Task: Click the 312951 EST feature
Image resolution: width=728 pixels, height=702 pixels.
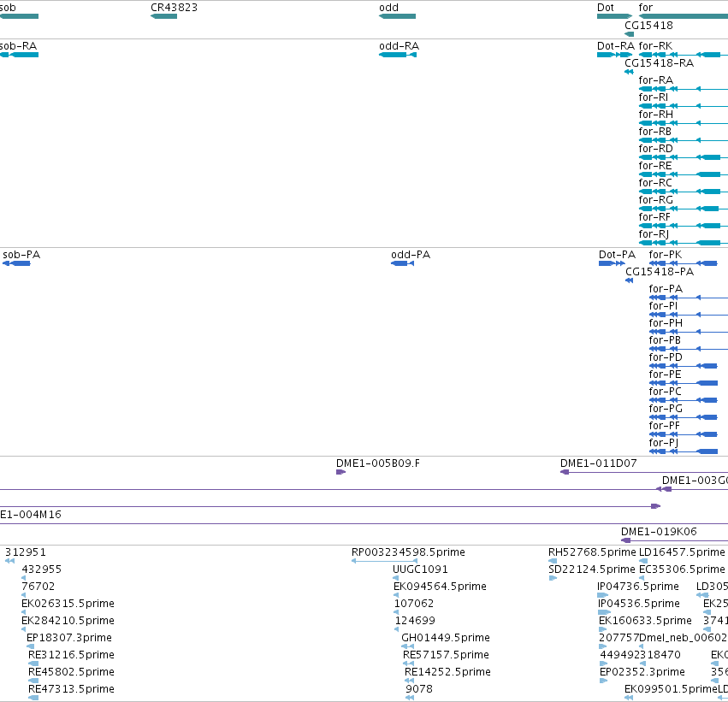Action: tap(9, 562)
